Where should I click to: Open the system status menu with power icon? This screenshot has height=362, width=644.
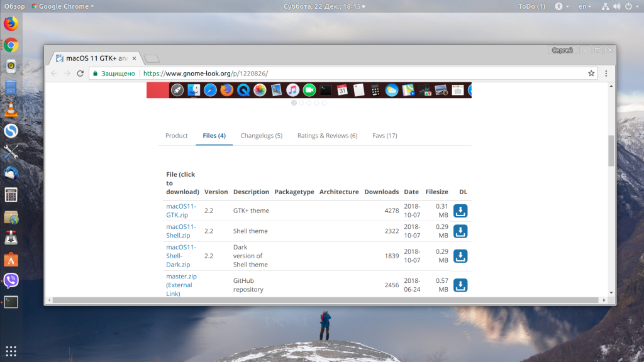(628, 6)
